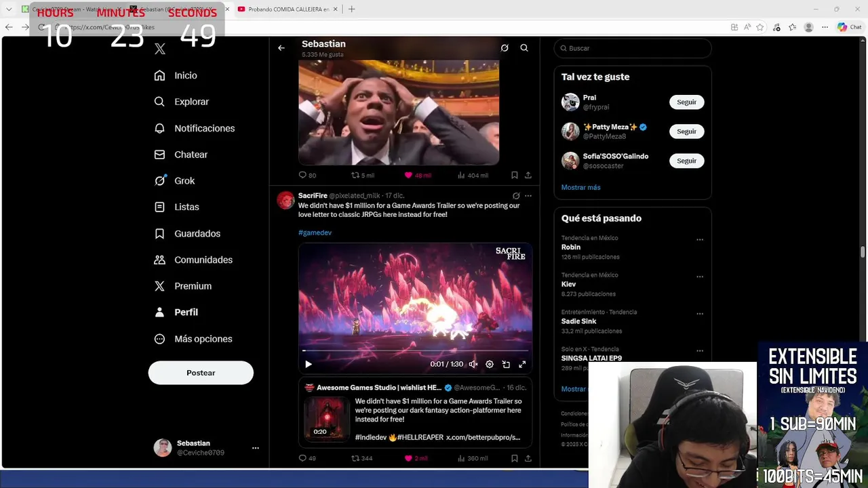This screenshot has height=488, width=868.
Task: Open the Sadie Sink trending topic
Action: pyautogui.click(x=578, y=321)
